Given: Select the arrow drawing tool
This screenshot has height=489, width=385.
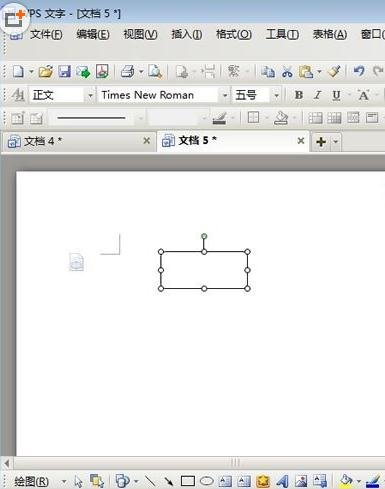Looking at the screenshot, I should click(x=169, y=481).
